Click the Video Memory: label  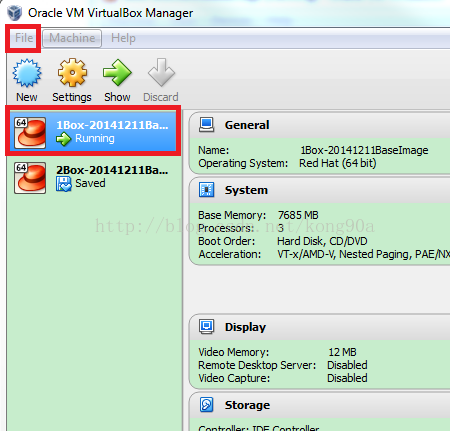(234, 352)
